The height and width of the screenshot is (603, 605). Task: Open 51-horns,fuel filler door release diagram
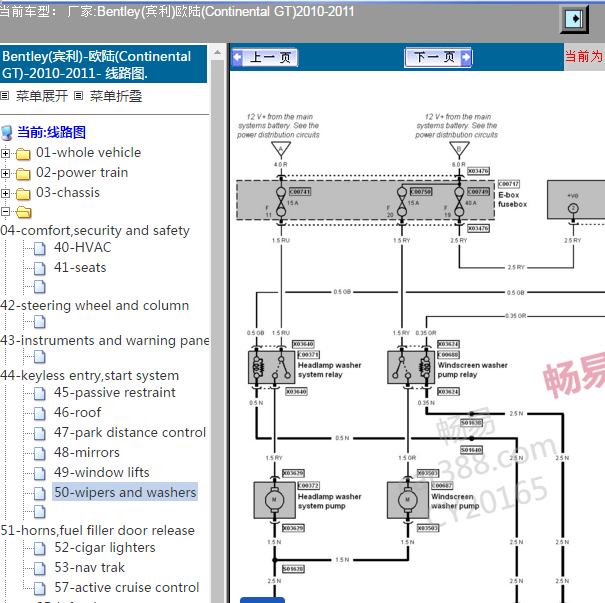pos(97,530)
